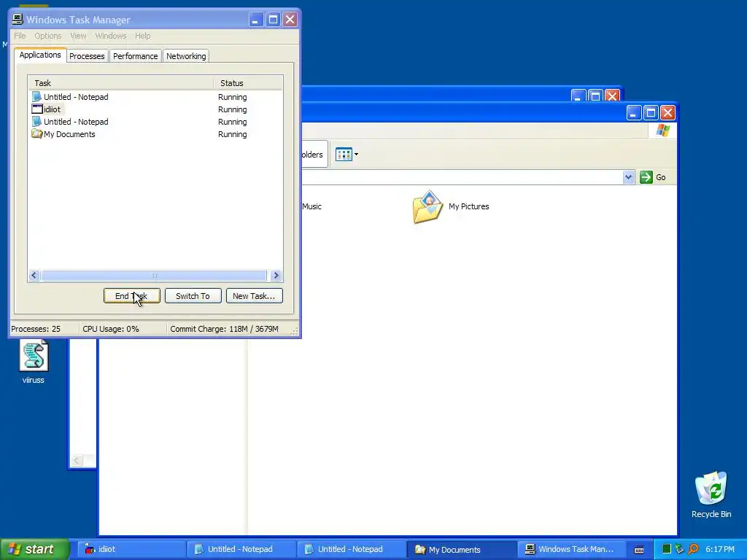Image resolution: width=747 pixels, height=560 pixels.
Task: Activate the Windows Task Manager taskbar button
Action: tap(572, 549)
